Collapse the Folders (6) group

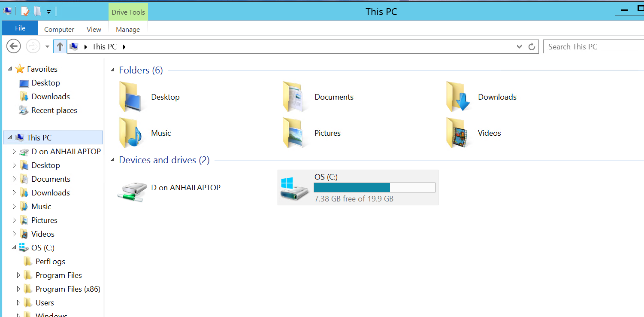[113, 70]
